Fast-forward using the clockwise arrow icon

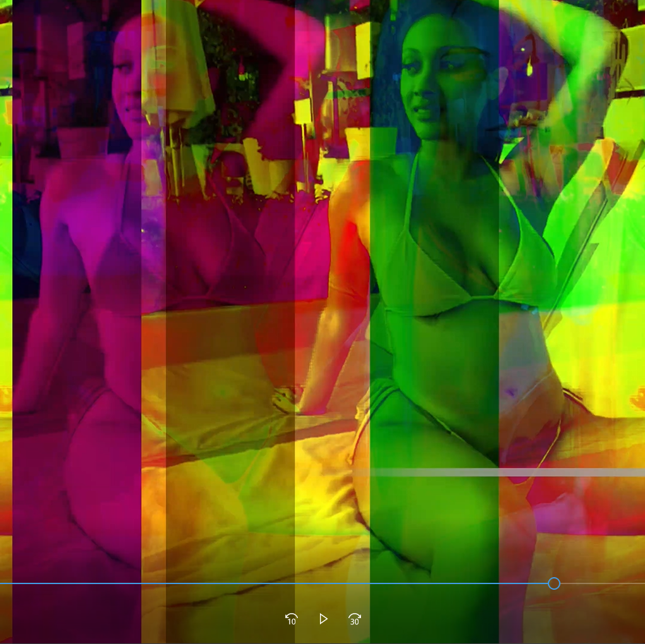pyautogui.click(x=355, y=619)
